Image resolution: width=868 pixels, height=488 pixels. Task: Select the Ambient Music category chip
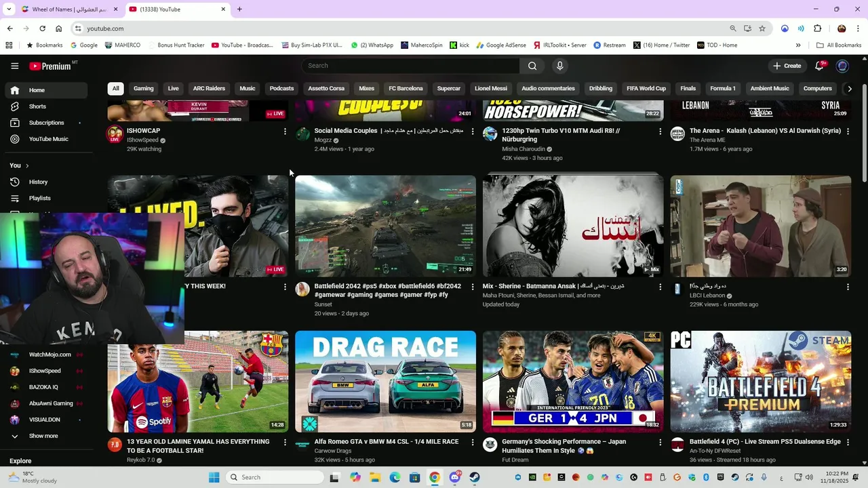pos(770,89)
